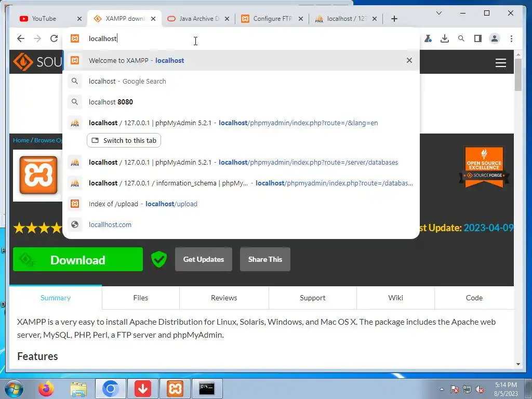Click the green shield check icon
The width and height of the screenshot is (532, 399).
159,260
